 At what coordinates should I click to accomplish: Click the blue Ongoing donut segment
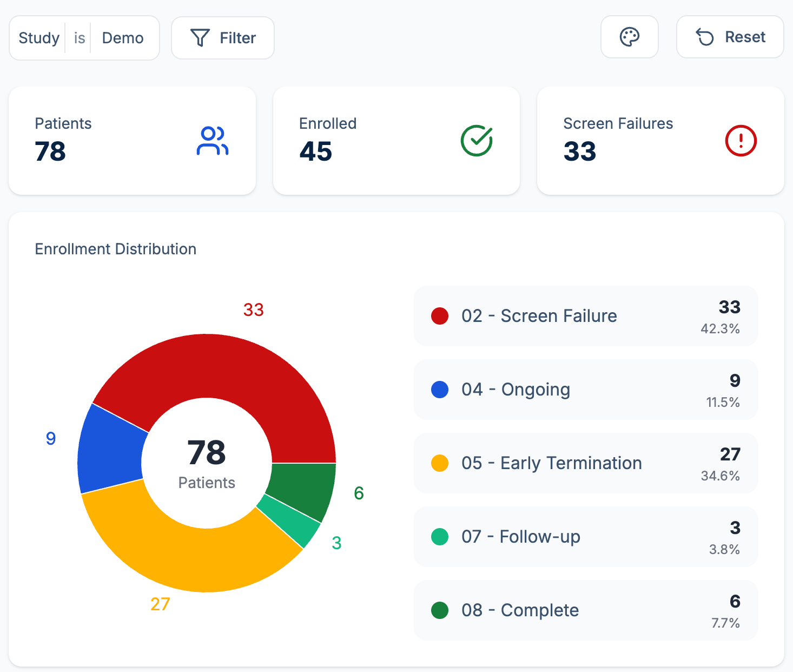[x=111, y=449]
